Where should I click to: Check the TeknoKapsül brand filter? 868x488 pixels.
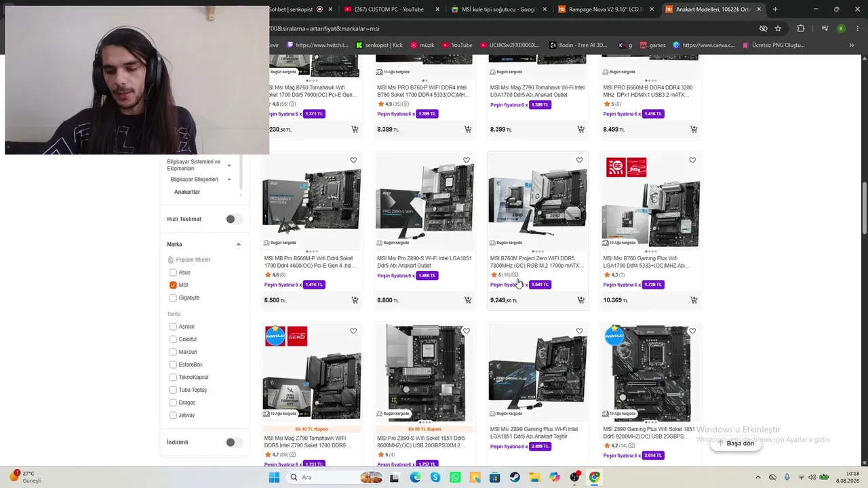(173, 378)
